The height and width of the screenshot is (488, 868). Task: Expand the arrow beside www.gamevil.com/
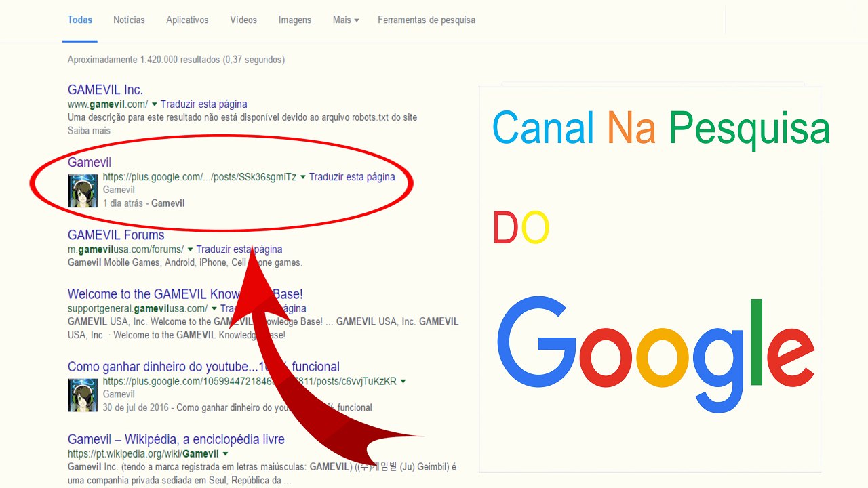coord(155,104)
